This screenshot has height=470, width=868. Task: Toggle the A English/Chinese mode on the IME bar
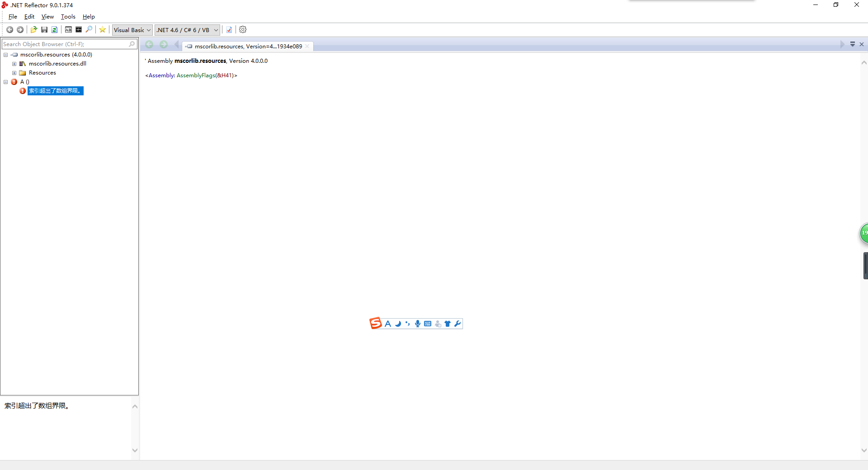point(388,324)
